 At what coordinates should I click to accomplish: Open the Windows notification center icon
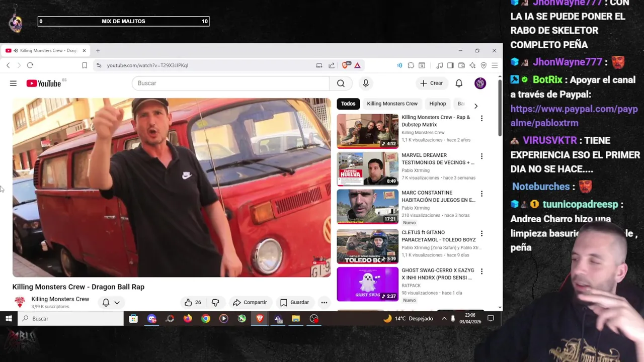(491, 318)
